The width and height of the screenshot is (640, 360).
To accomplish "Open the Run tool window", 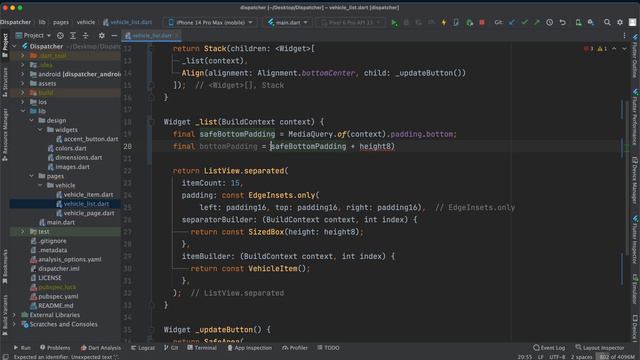I will (x=22, y=348).
